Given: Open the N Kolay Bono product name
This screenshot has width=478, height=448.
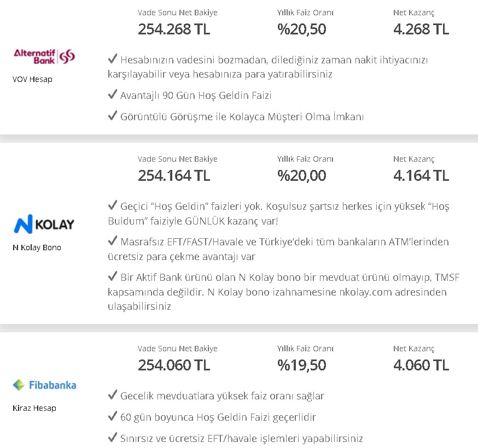Looking at the screenshot, I should (x=37, y=247).
